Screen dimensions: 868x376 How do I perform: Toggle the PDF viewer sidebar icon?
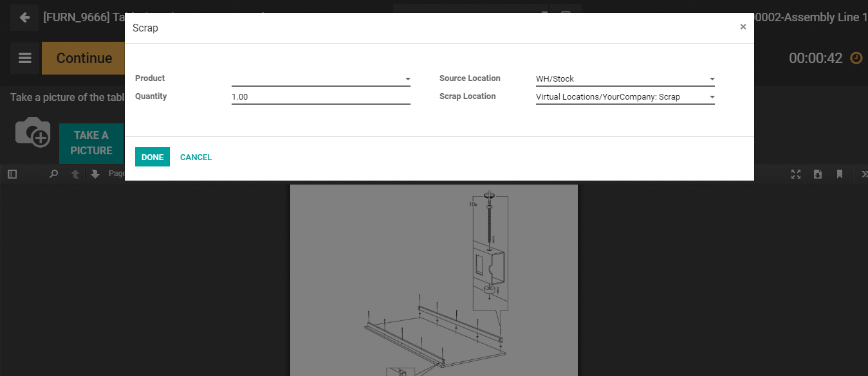(x=12, y=174)
